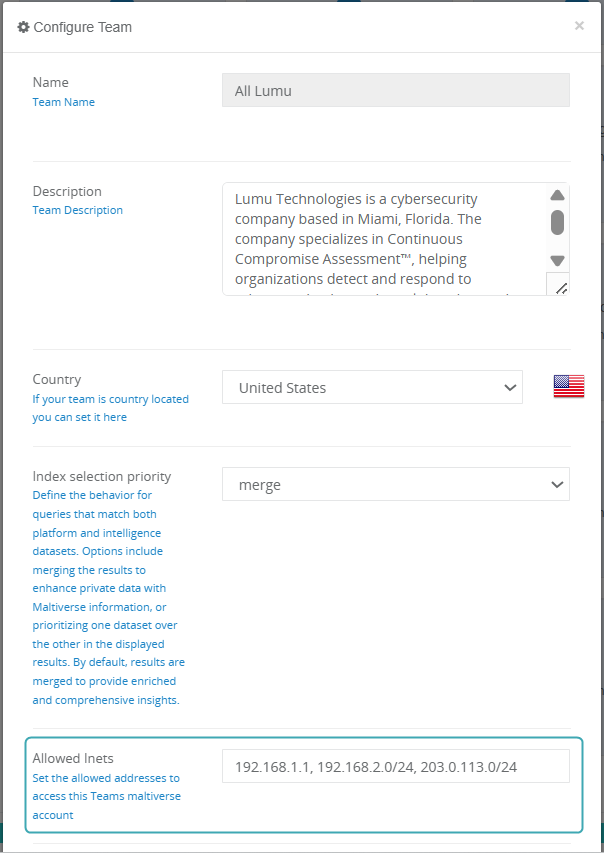The height and width of the screenshot is (853, 604).
Task: Open the Country dropdown
Action: (x=372, y=388)
